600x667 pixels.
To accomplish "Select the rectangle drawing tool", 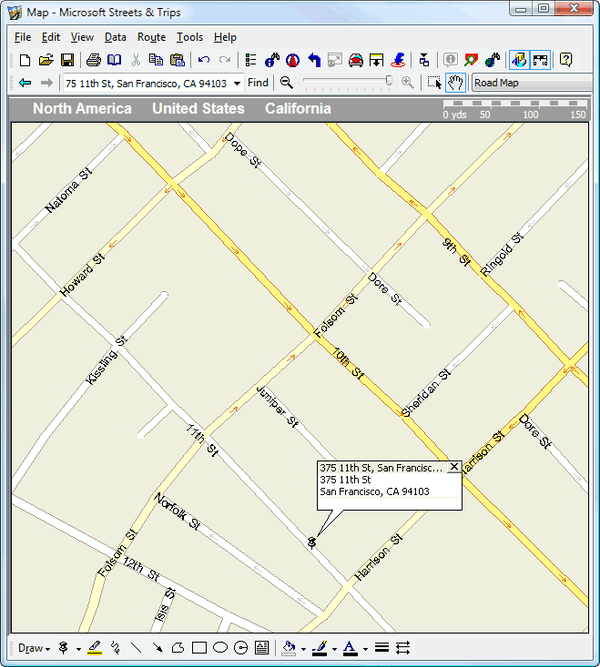I will coord(199,648).
